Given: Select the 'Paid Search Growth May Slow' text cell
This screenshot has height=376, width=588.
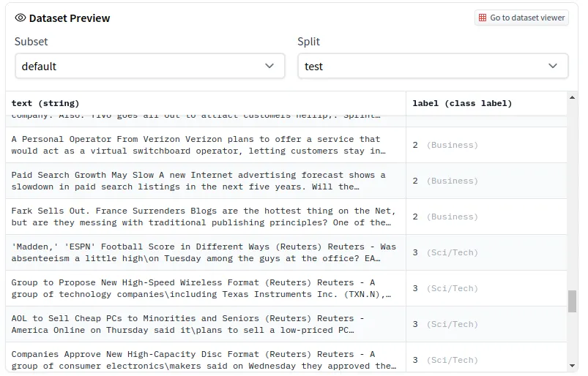Looking at the screenshot, I should click(x=206, y=181).
